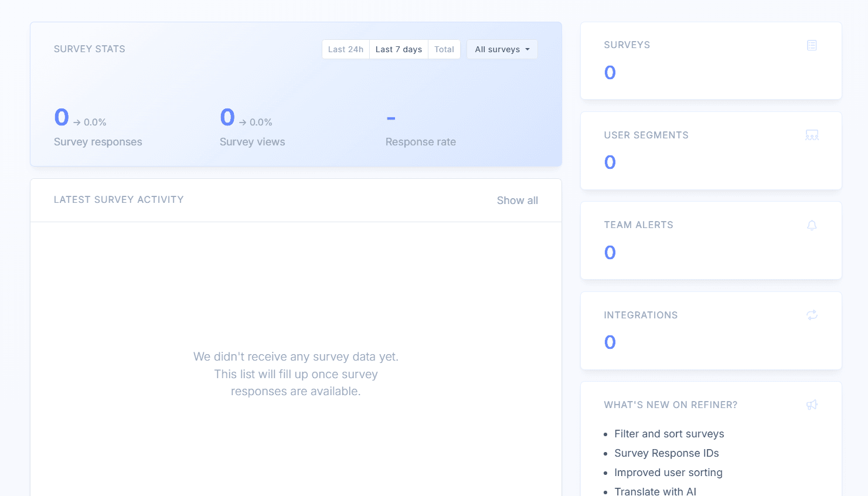Switch stats range to Last 24h

coord(346,49)
